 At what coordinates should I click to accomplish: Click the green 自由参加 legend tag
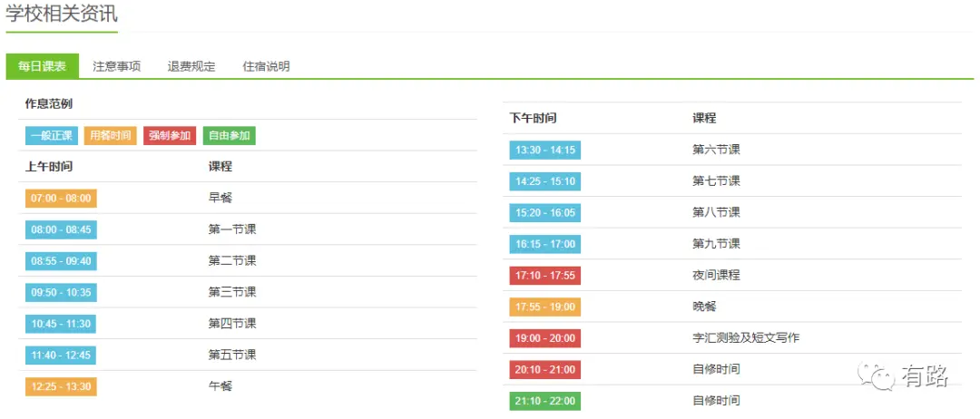coord(230,135)
